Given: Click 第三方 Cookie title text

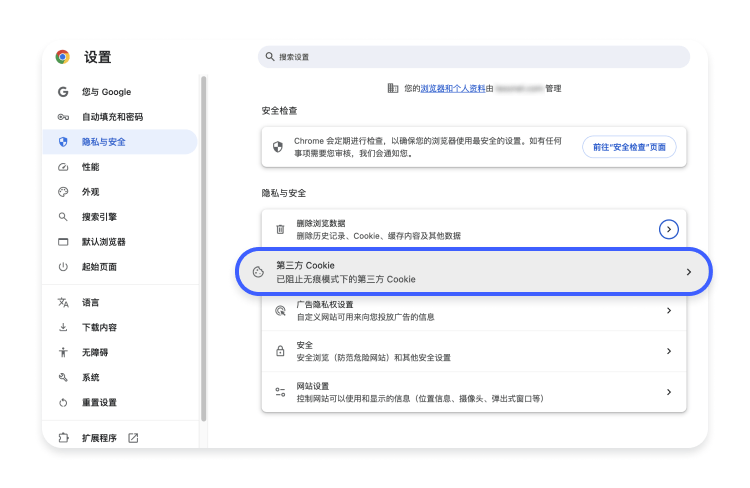Looking at the screenshot, I should click(x=305, y=266).
